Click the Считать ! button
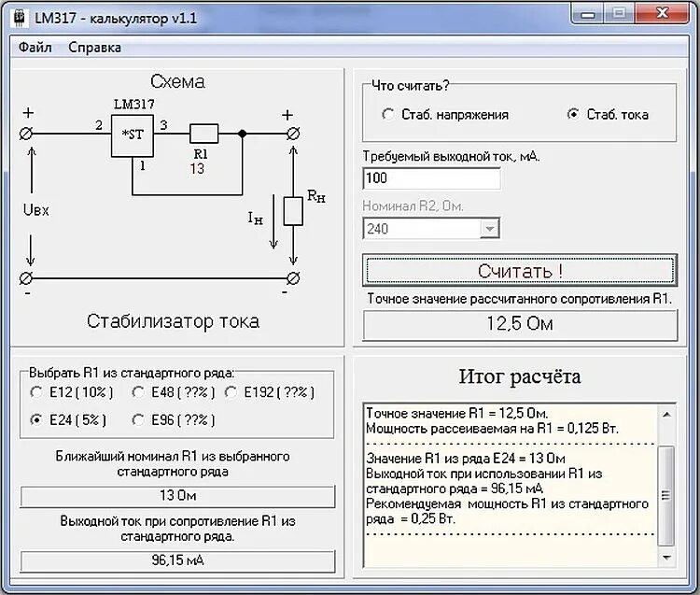Viewport: 700px width, 595px height. [520, 271]
